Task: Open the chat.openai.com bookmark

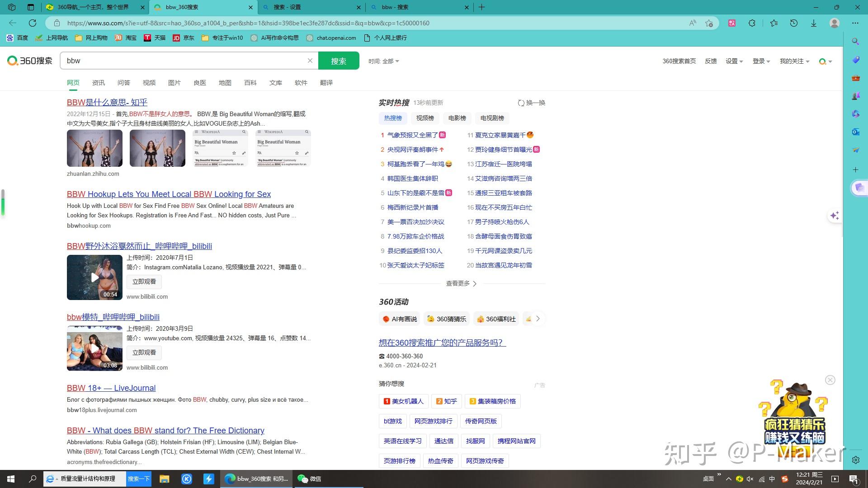Action: tap(331, 38)
